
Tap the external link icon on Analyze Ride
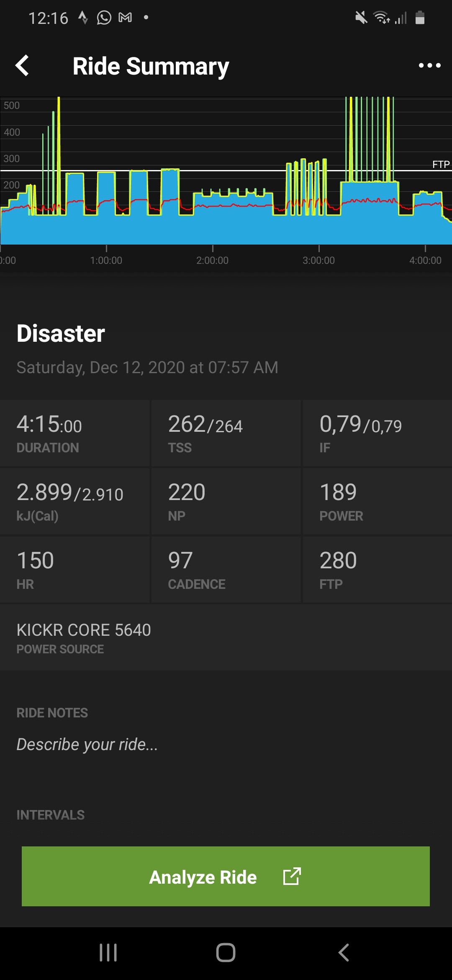(x=292, y=876)
